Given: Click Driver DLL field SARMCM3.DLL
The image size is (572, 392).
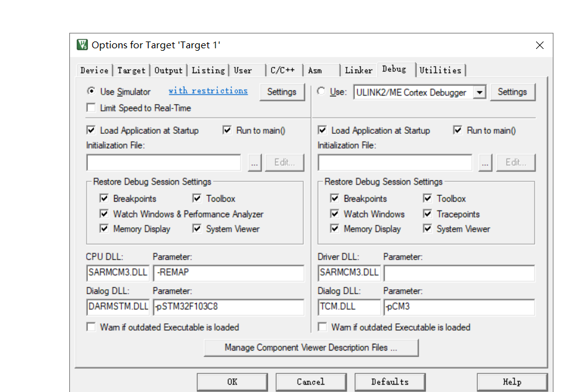Looking at the screenshot, I should coord(349,273).
